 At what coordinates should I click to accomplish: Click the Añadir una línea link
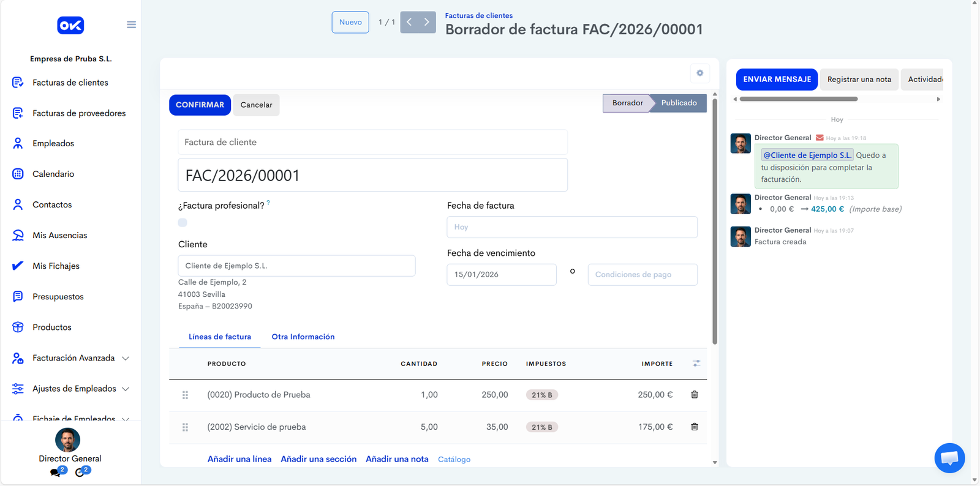click(239, 459)
